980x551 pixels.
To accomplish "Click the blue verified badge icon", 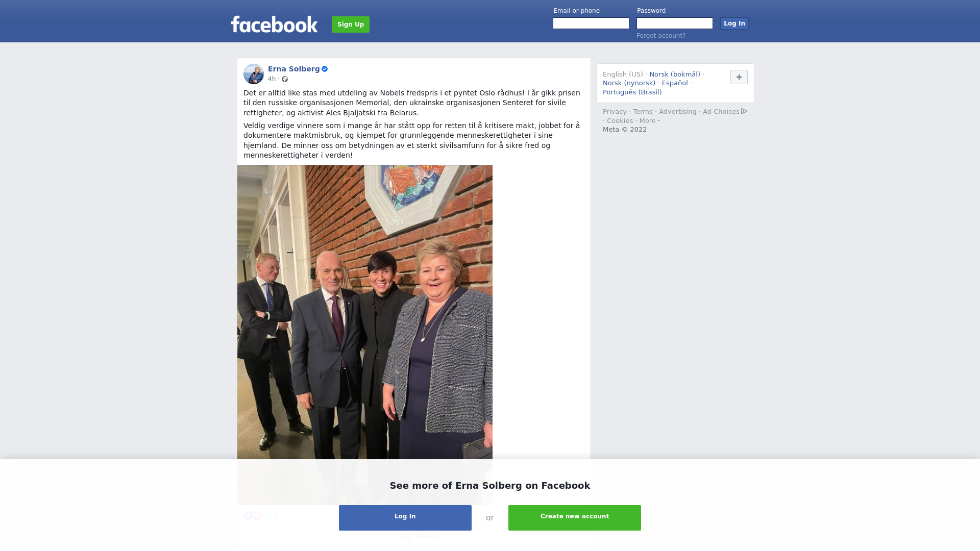I will (x=325, y=69).
